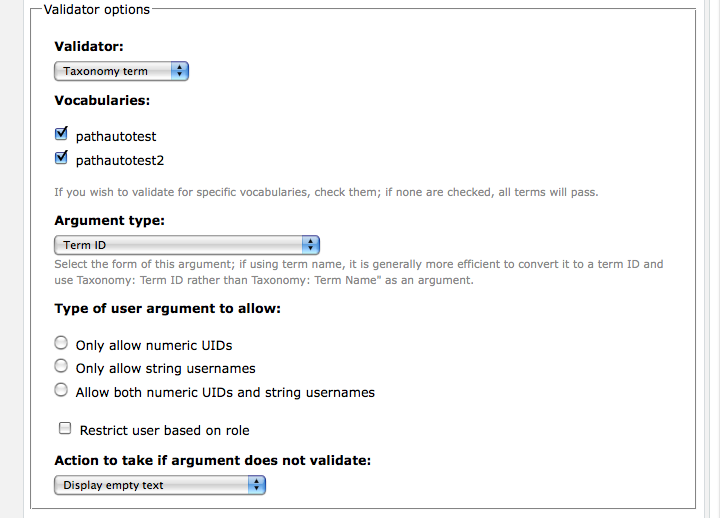Select Allow both numeric UIDs and string usernames radio

tap(61, 390)
